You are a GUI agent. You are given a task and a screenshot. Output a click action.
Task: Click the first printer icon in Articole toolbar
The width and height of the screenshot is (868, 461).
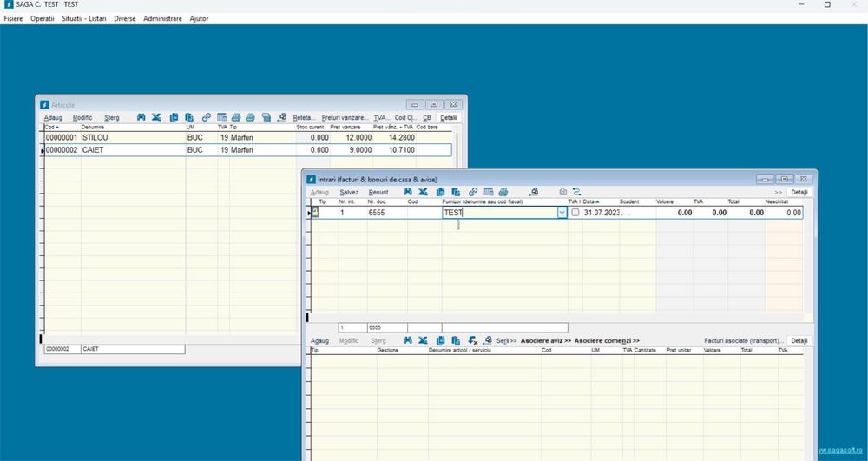pyautogui.click(x=236, y=117)
